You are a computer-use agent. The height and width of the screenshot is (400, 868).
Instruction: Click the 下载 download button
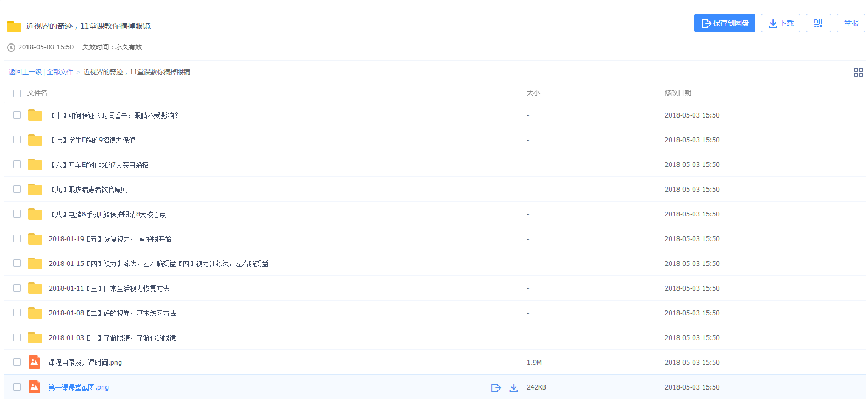point(781,23)
